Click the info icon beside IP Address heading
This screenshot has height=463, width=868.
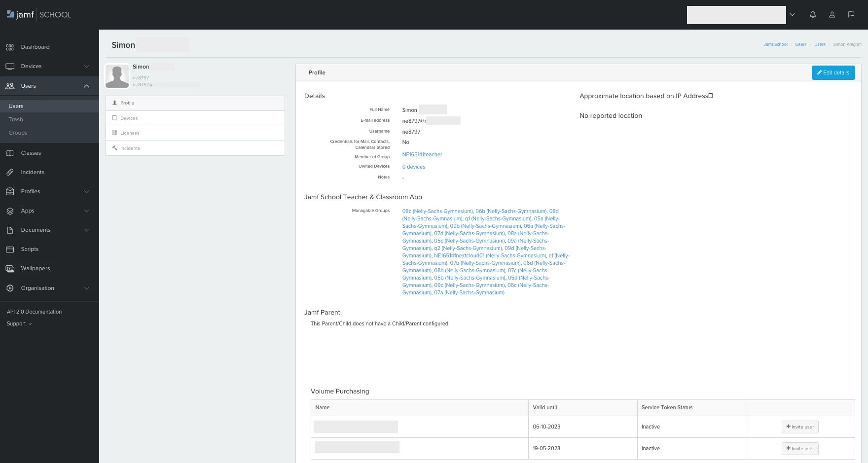[711, 96]
